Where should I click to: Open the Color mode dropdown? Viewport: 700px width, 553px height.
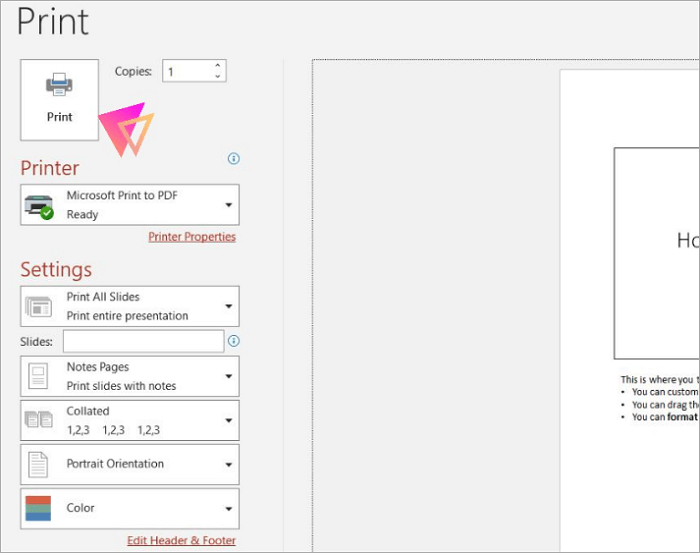click(x=130, y=508)
